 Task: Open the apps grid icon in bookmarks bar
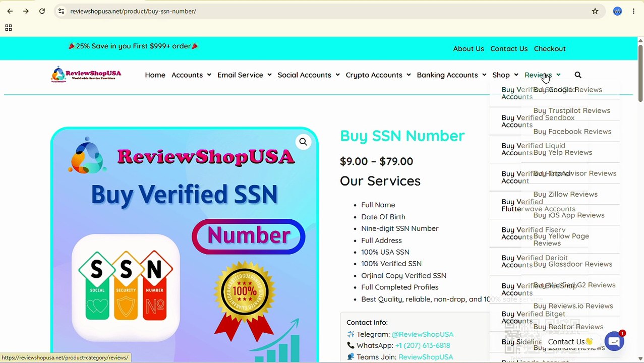(8, 28)
